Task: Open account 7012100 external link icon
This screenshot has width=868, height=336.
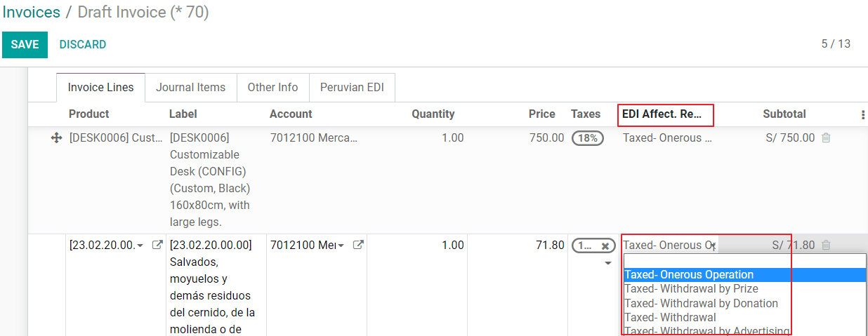Action: 358,246
